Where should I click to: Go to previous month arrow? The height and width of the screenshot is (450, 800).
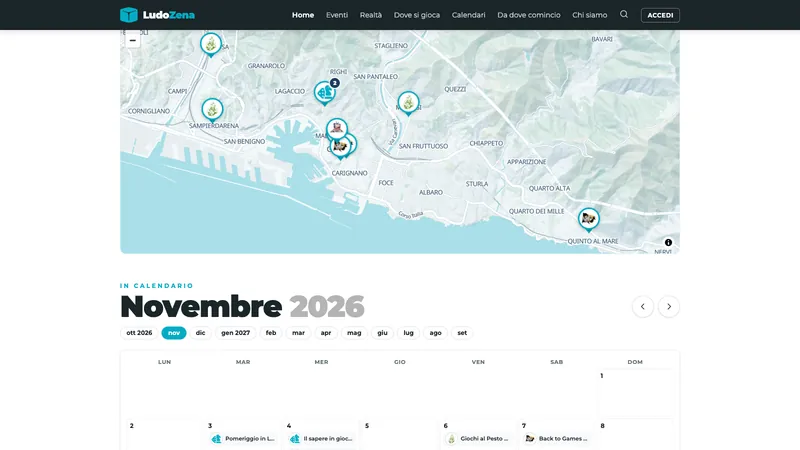click(643, 307)
